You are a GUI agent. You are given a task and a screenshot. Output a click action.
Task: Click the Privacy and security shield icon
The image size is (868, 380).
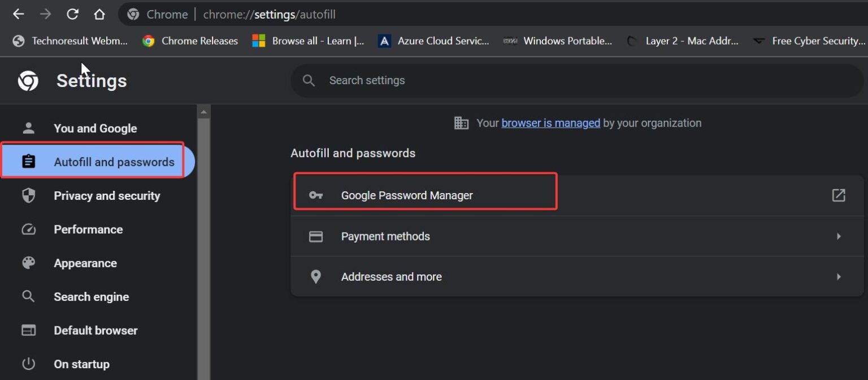tap(28, 195)
